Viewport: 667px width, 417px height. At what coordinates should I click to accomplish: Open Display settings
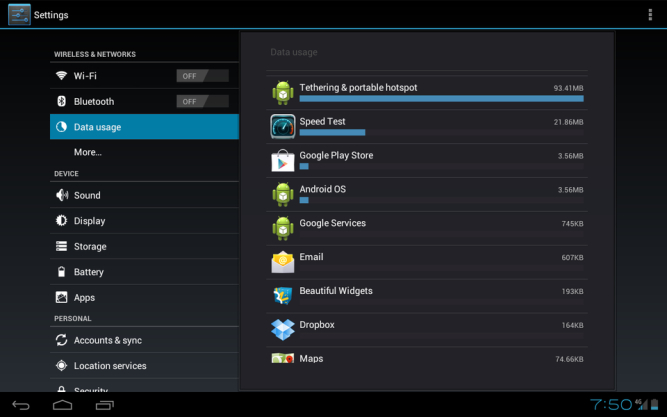(144, 221)
